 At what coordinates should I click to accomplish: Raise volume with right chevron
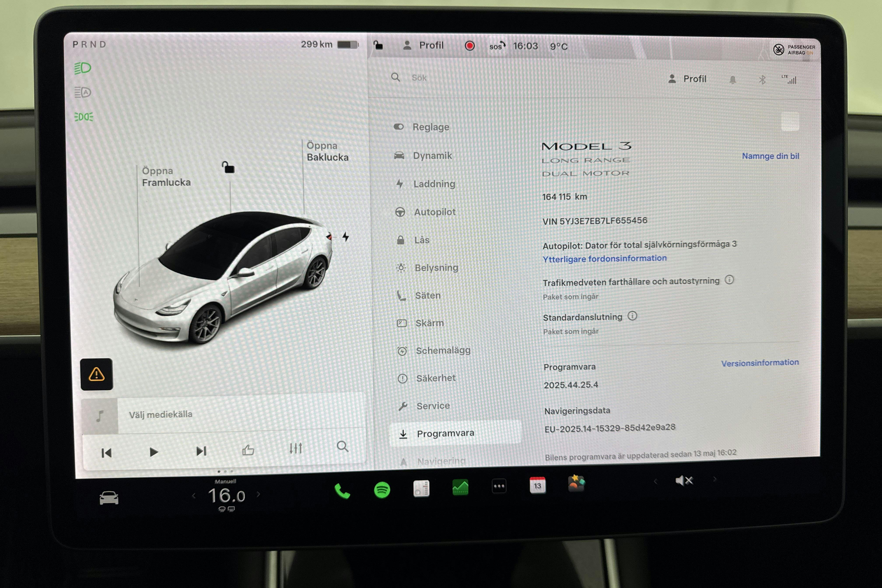pos(715,479)
